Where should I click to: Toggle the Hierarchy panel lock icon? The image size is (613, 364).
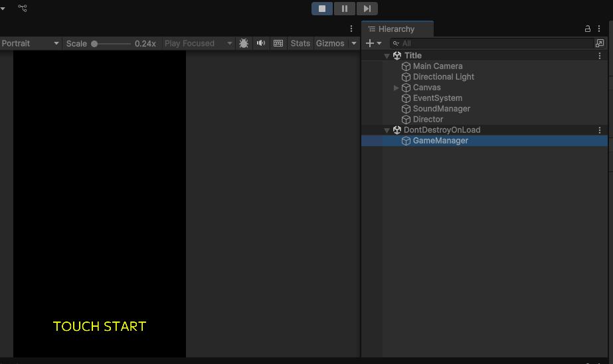pyautogui.click(x=587, y=29)
